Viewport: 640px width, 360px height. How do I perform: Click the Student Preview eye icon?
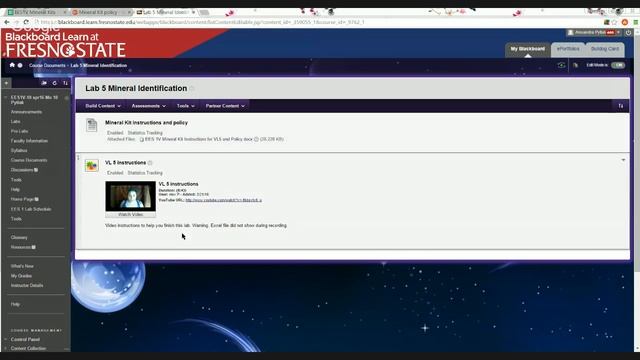[x=561, y=65]
